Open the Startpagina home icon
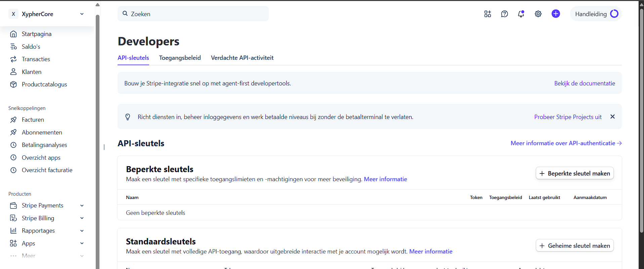644x269 pixels. [x=13, y=34]
